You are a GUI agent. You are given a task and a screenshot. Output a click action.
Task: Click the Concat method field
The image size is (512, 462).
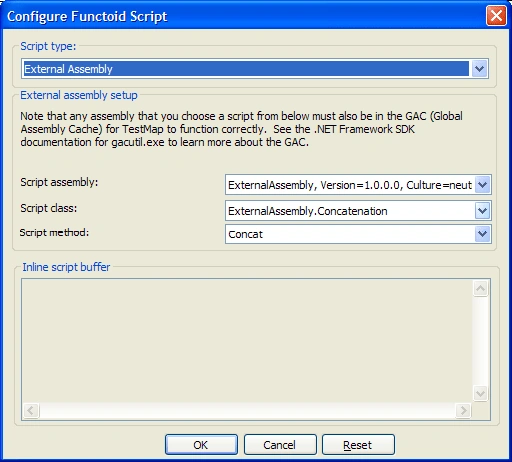pyautogui.click(x=350, y=234)
